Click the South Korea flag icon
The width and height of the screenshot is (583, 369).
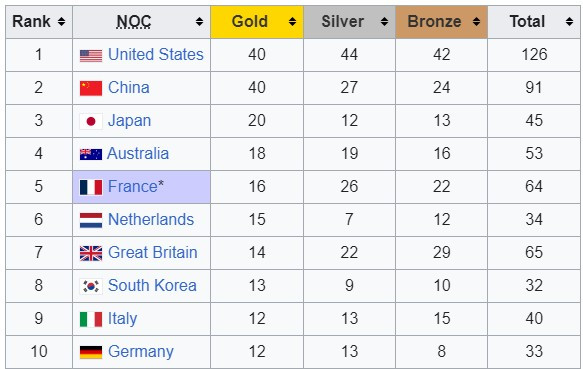coord(91,286)
